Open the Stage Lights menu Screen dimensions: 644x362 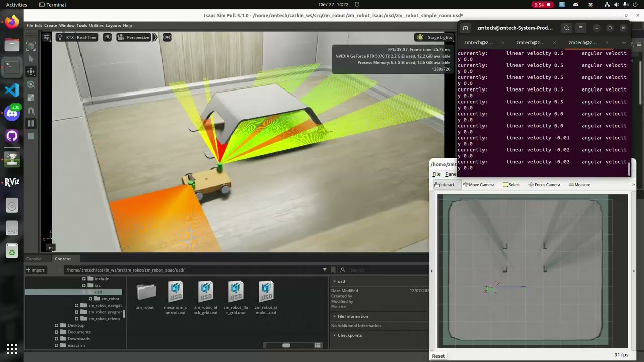434,37
